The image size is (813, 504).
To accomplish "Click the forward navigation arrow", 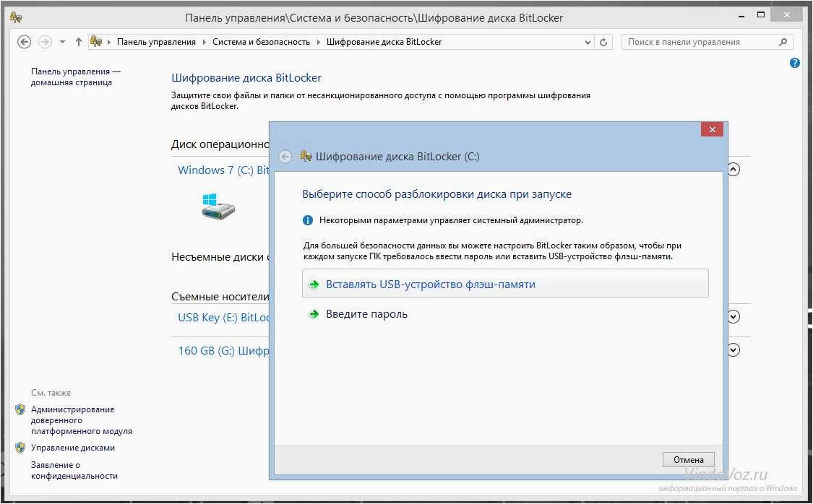I will coord(45,42).
